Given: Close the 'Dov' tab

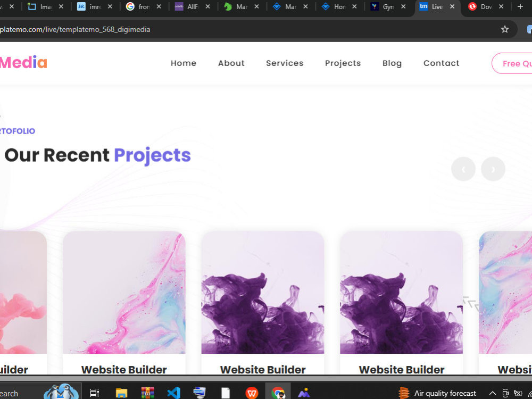Looking at the screenshot, I should (501, 6).
